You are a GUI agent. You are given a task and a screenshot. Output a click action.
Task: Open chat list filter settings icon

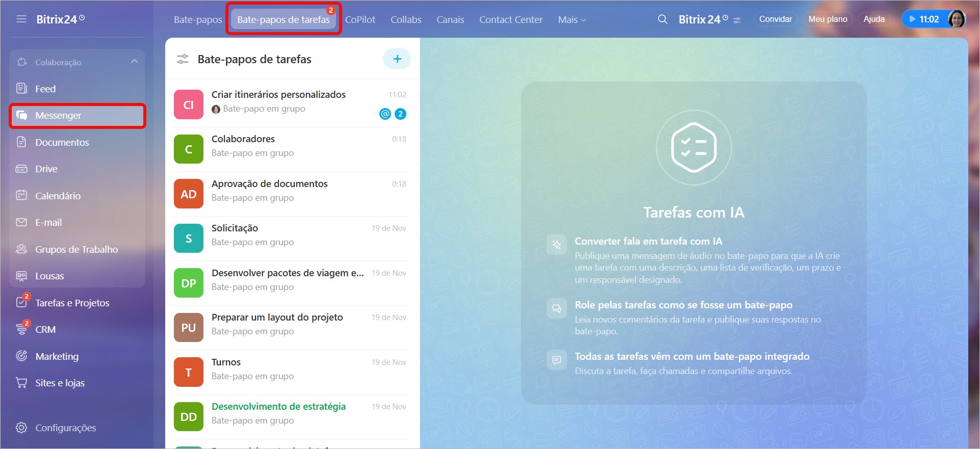point(183,59)
